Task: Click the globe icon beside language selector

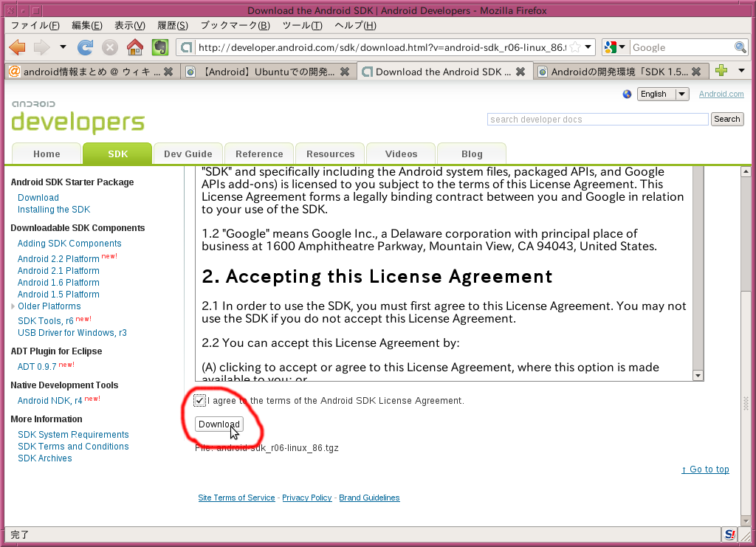Action: (627, 94)
